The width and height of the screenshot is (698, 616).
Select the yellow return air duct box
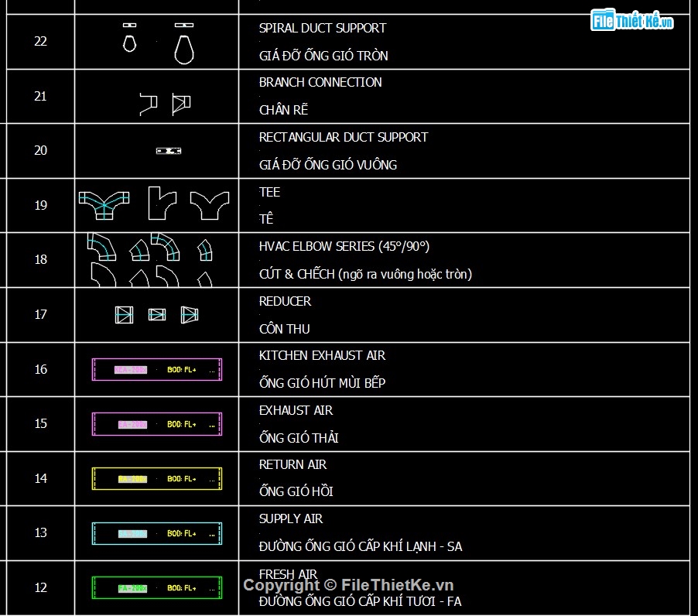pyautogui.click(x=157, y=479)
